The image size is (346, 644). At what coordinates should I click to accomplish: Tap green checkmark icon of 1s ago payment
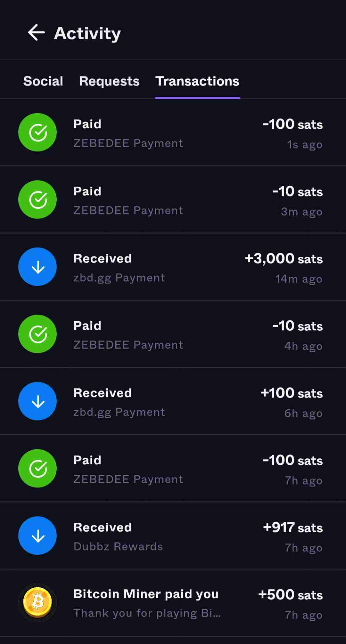[37, 132]
